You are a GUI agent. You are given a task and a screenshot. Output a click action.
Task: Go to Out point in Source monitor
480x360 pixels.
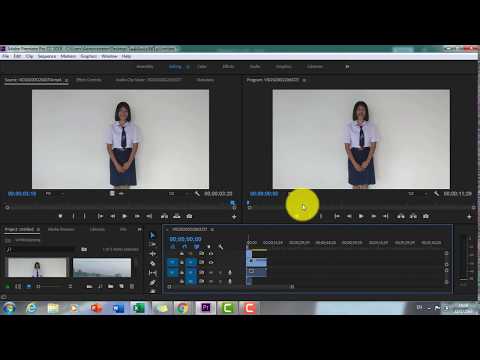tap(149, 216)
